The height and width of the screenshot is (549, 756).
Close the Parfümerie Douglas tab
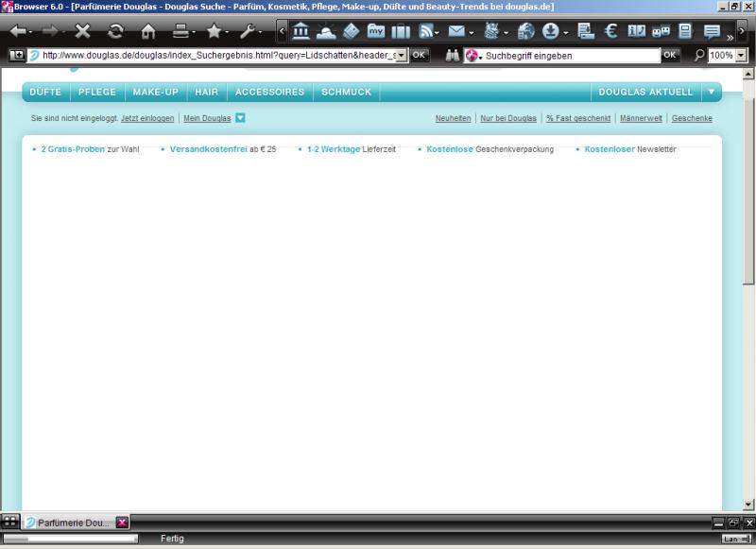click(x=123, y=522)
